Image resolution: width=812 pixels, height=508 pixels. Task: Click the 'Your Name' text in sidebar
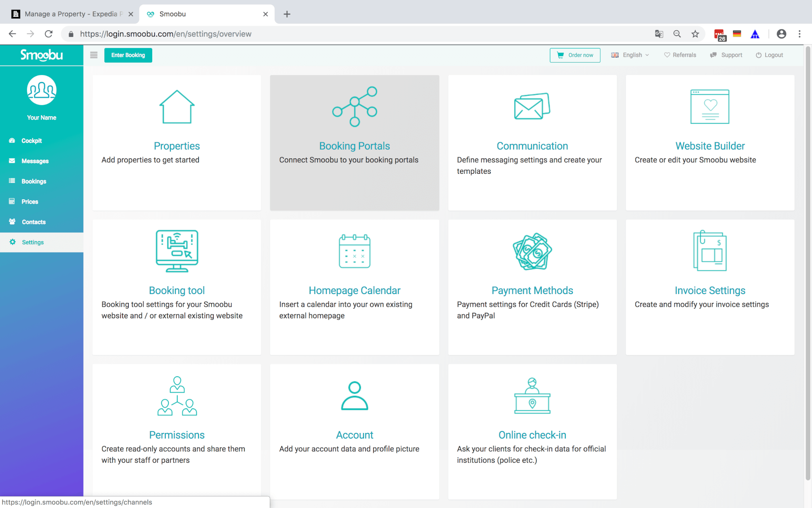(x=42, y=117)
